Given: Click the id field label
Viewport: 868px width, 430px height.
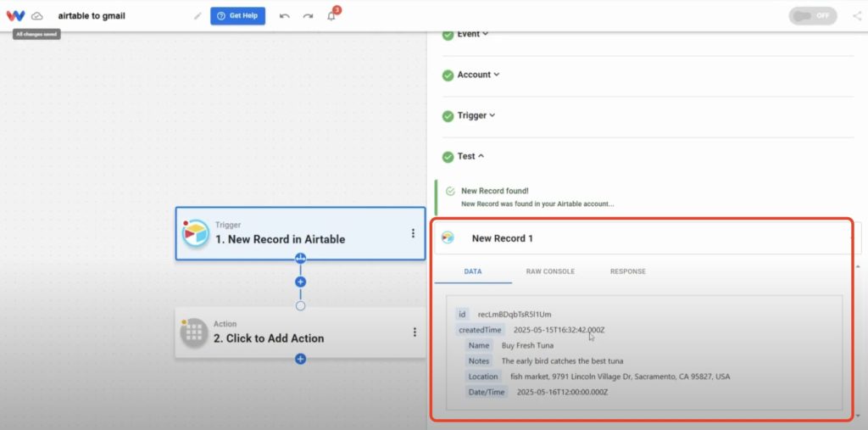Looking at the screenshot, I should pyautogui.click(x=462, y=314).
